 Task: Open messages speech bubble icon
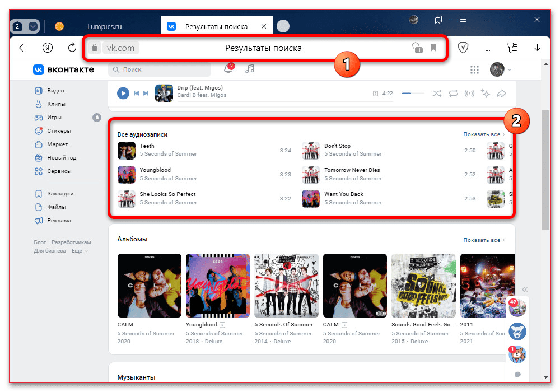tap(517, 374)
